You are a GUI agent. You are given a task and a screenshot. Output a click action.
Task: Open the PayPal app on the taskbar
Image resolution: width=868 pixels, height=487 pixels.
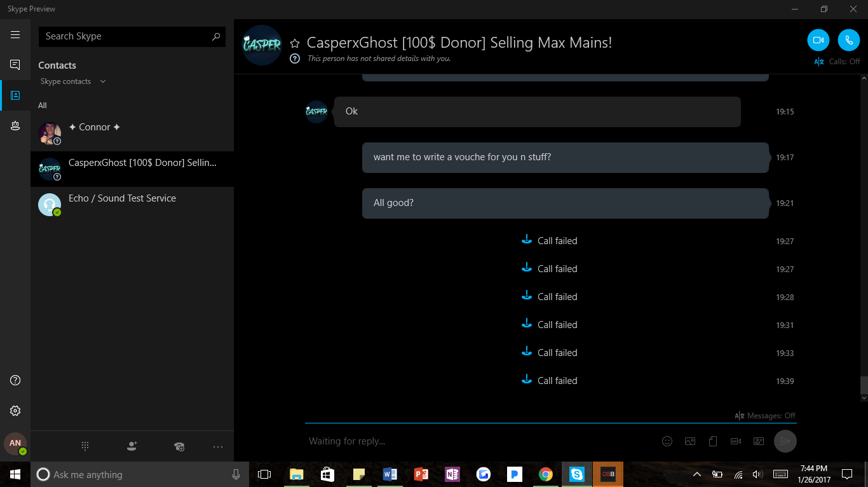(514, 474)
